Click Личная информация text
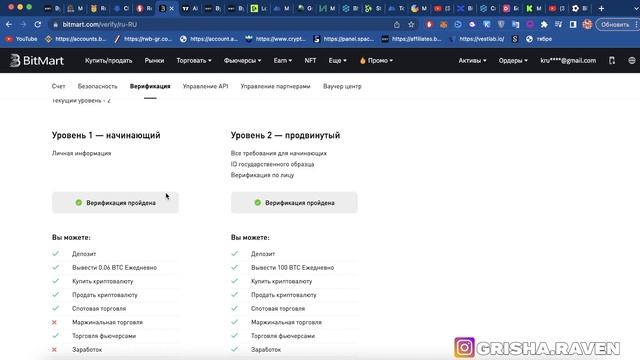Screen dimensions: 640x360 tap(82, 153)
